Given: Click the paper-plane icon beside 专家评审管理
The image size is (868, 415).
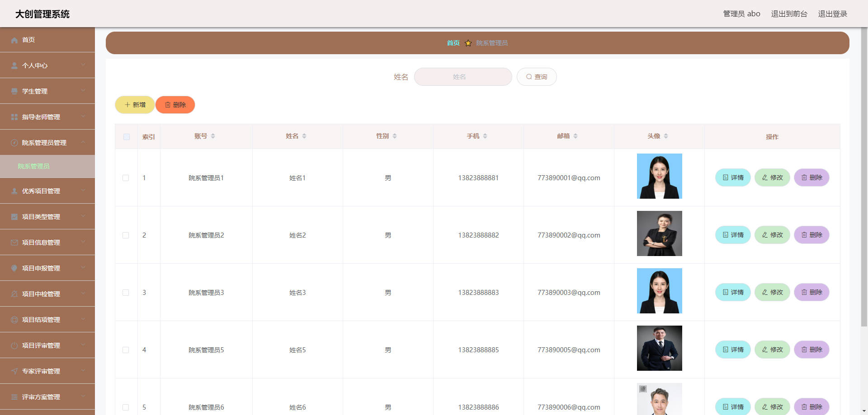Looking at the screenshot, I should pos(14,372).
